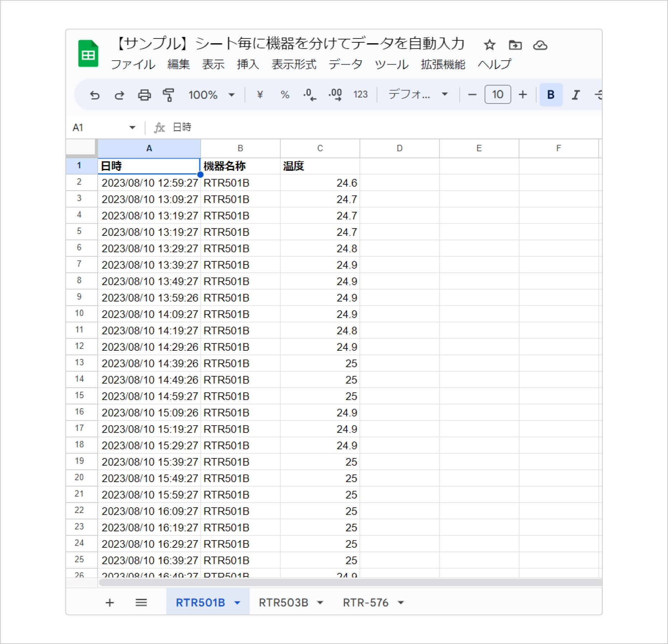The width and height of the screenshot is (668, 644).
Task: Open the font family dropdown
Action: (418, 94)
